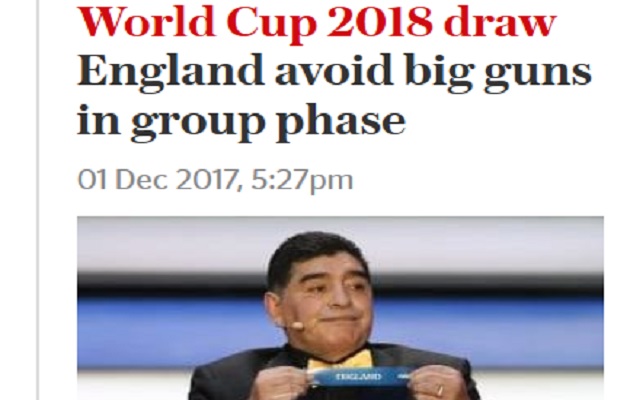The height and width of the screenshot is (400, 630).
Task: Click the words 'in group phase' on second line
Action: coord(241,122)
